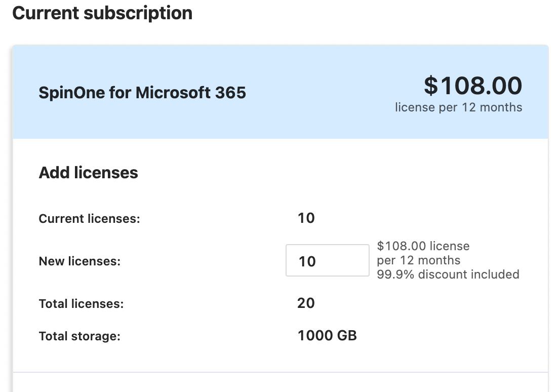Click the 99.9% discount included note
The width and height of the screenshot is (560, 392).
click(x=448, y=275)
